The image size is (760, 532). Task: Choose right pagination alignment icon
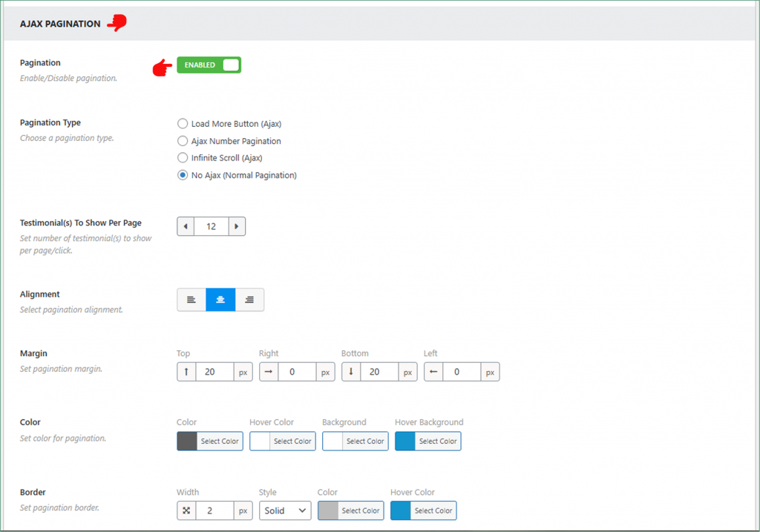[249, 300]
